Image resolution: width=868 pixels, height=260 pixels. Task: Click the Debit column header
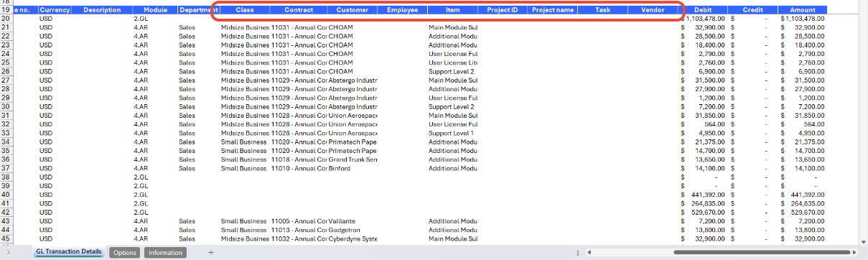[703, 10]
